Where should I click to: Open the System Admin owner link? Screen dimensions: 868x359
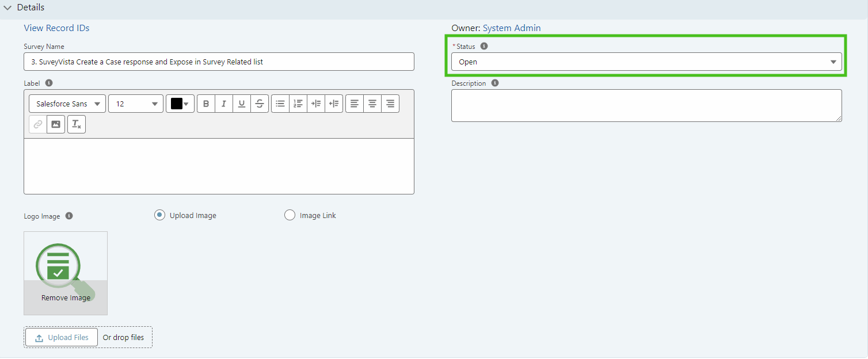[511, 28]
